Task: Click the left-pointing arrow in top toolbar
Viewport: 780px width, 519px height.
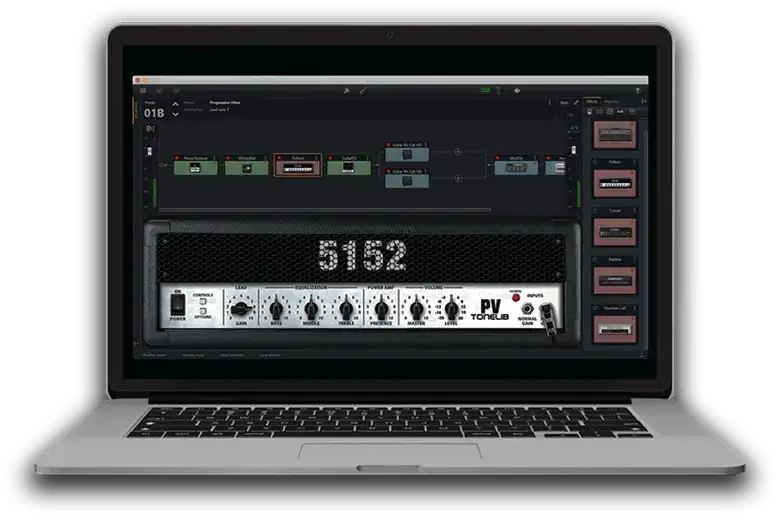Action: (517, 91)
